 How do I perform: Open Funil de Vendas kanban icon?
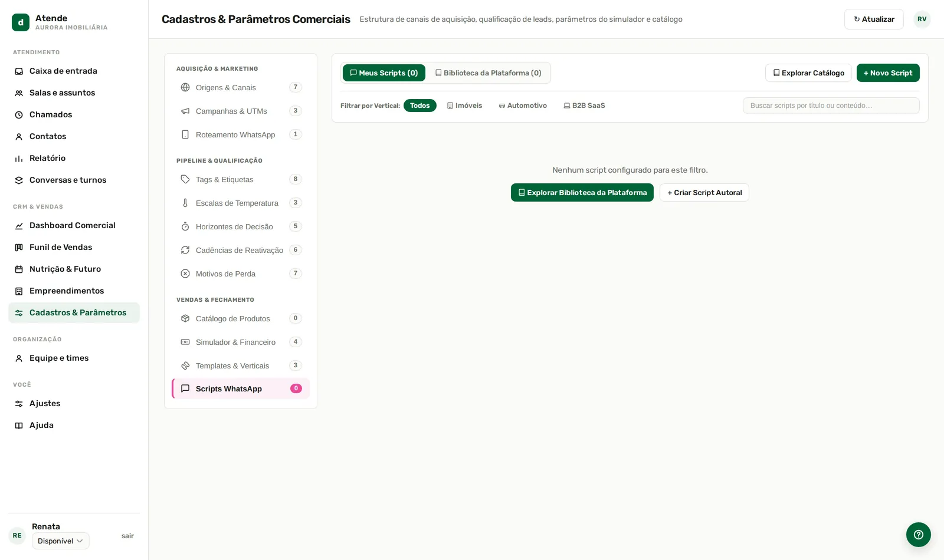[x=19, y=248]
